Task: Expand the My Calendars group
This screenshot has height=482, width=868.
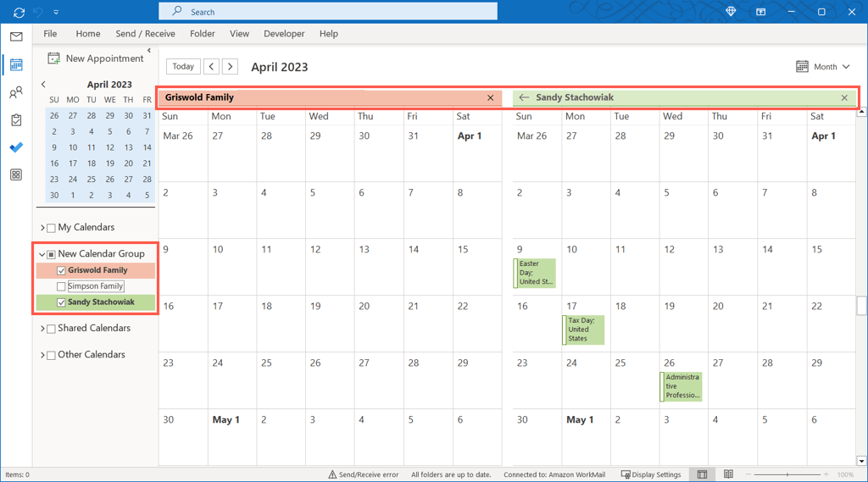Action: 42,227
